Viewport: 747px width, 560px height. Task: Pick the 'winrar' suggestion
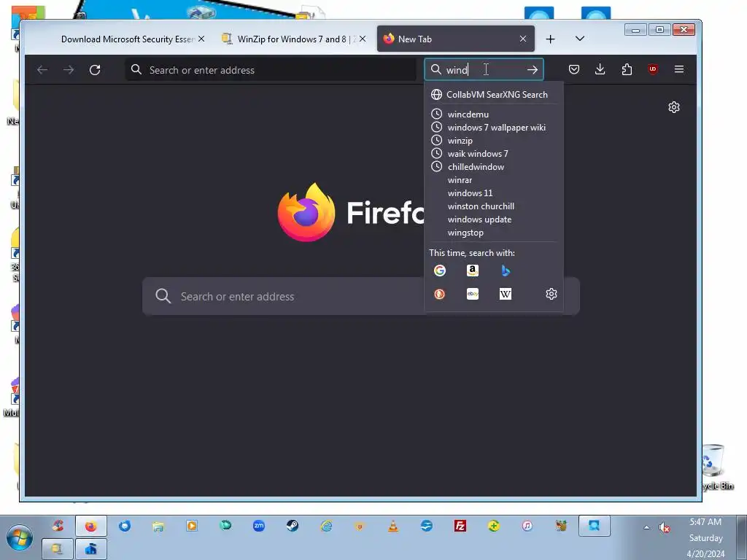click(494, 180)
